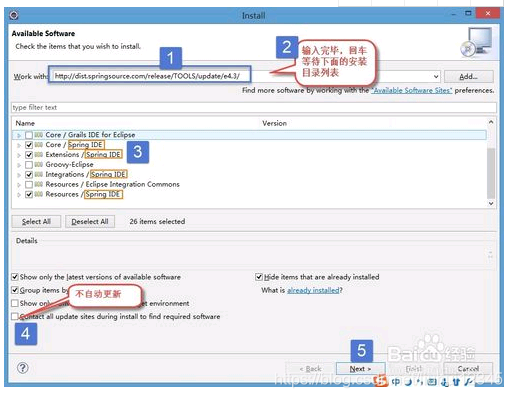Toggle the Group items by category checkbox

pyautogui.click(x=15, y=290)
